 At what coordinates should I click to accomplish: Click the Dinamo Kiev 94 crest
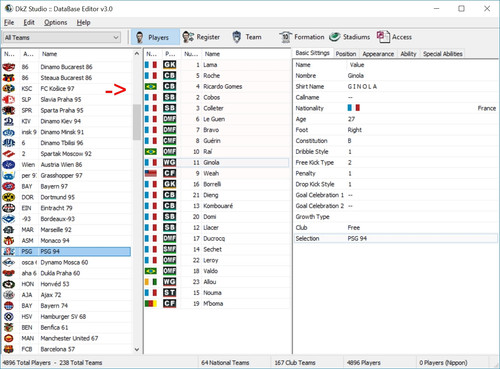(9, 121)
